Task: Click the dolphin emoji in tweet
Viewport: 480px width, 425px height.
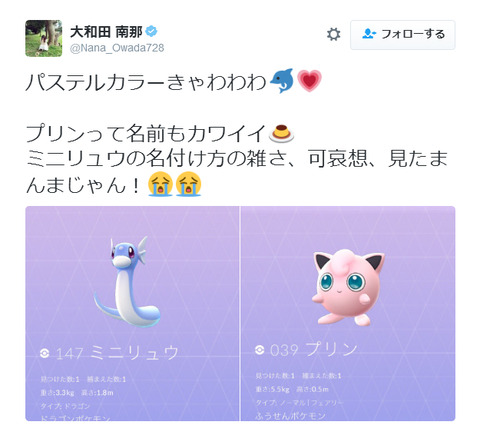Action: click(x=282, y=81)
